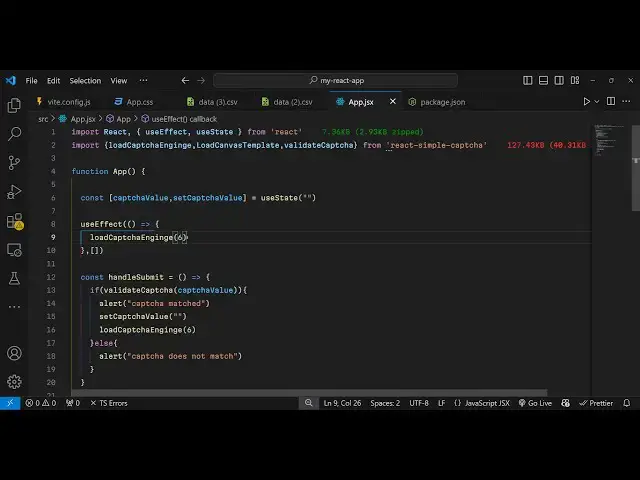Screen dimensions: 640x480
Task: Split the editor to the right
Action: click(x=611, y=101)
